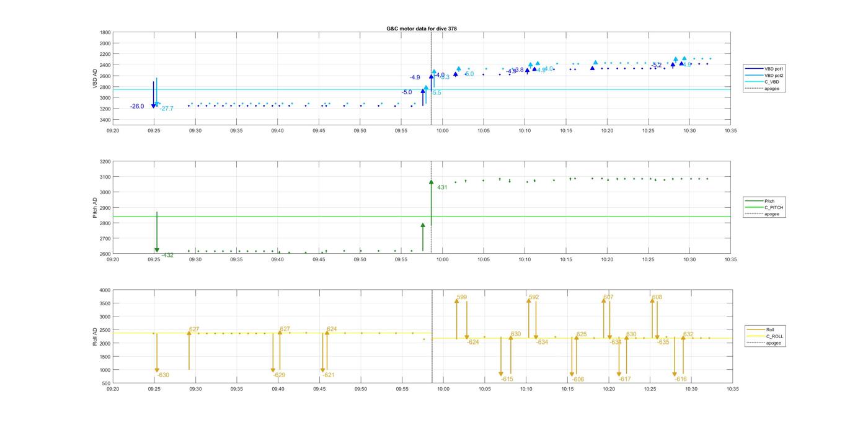This screenshot has width=868, height=430.
Task: Click the "-621" roll data label
Action: [x=329, y=375]
